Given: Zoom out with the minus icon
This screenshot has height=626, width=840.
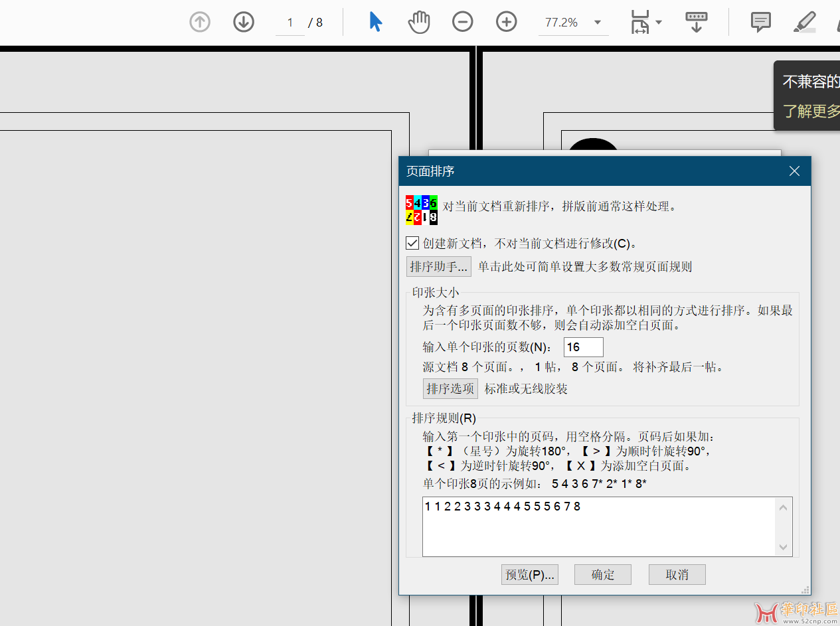Looking at the screenshot, I should 463,22.
